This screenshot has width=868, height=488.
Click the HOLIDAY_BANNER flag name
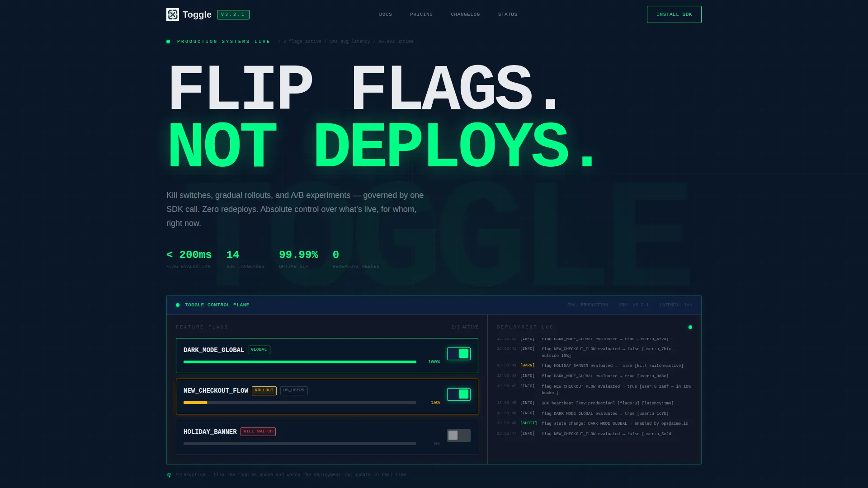(210, 432)
